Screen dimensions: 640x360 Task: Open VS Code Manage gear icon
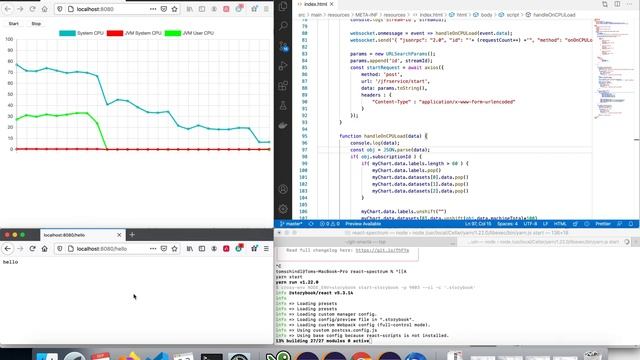point(283,209)
